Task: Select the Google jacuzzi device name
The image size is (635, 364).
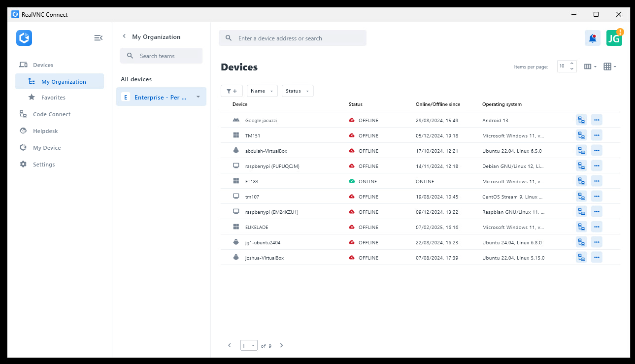Action: pos(261,120)
